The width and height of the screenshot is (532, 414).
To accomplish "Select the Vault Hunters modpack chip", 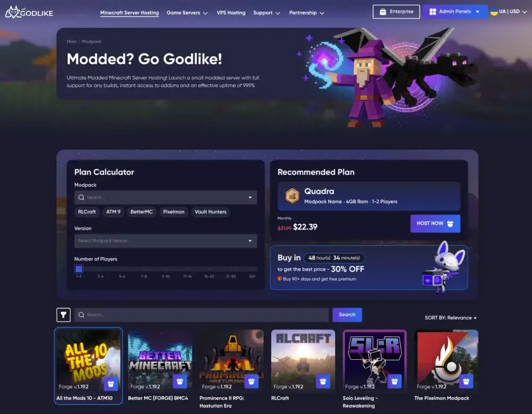I will point(210,212).
